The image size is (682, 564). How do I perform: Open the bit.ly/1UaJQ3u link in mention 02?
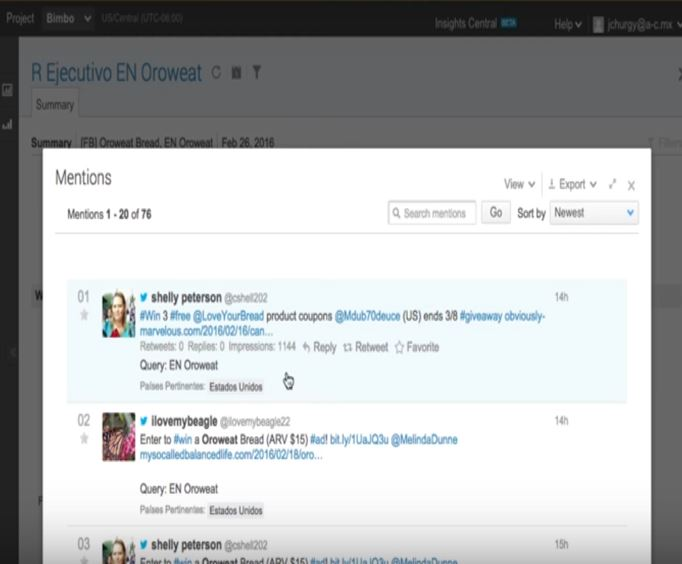click(359, 440)
